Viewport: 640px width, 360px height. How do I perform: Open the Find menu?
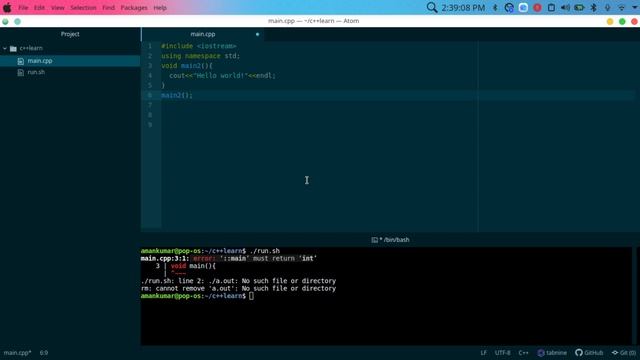108,8
